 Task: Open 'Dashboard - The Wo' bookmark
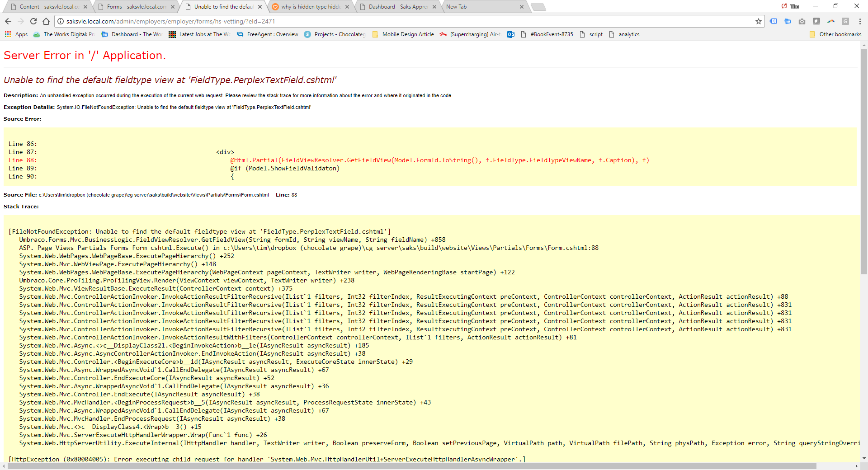coord(132,34)
